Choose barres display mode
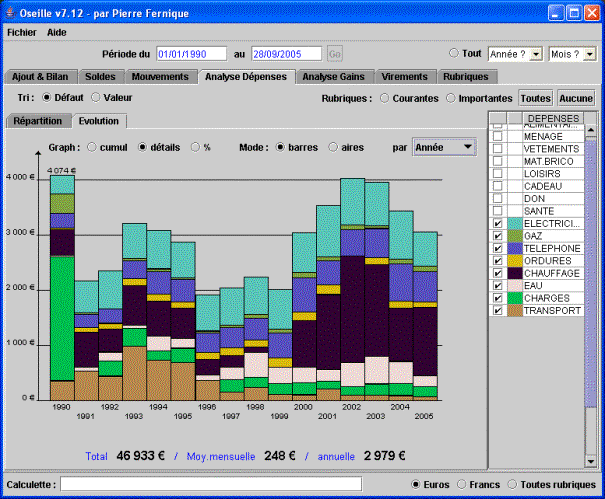 (280, 147)
